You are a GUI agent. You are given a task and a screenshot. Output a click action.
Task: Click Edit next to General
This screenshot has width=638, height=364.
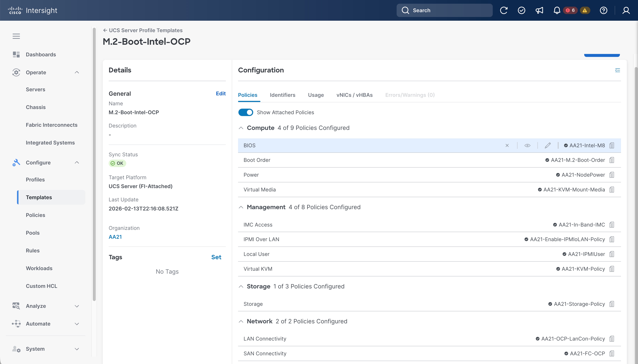(x=220, y=93)
